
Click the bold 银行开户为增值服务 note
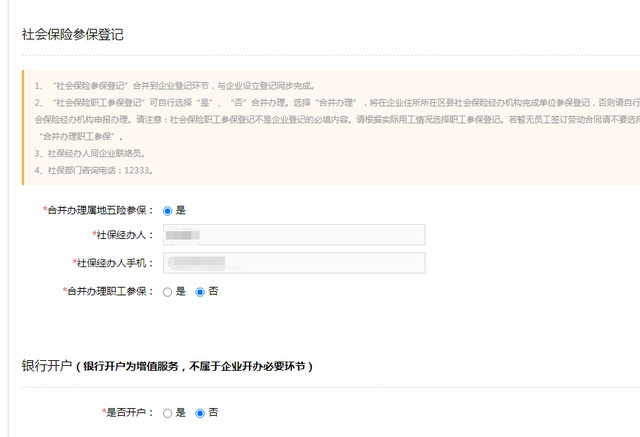pos(198,367)
